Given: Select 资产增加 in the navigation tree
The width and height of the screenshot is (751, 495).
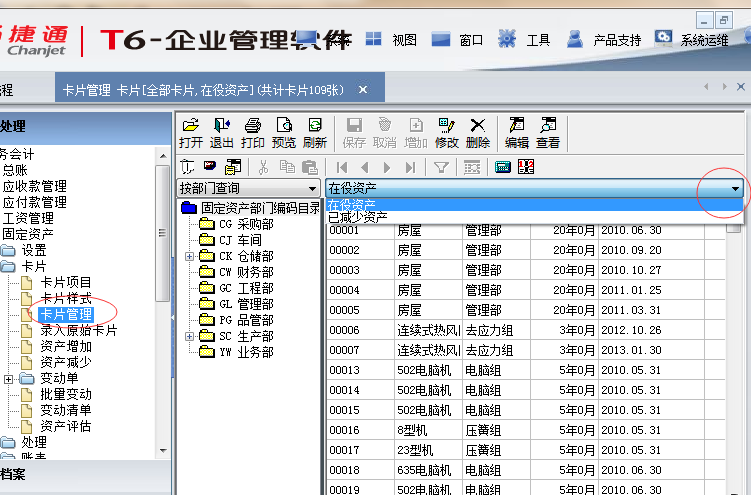Looking at the screenshot, I should tap(66, 347).
